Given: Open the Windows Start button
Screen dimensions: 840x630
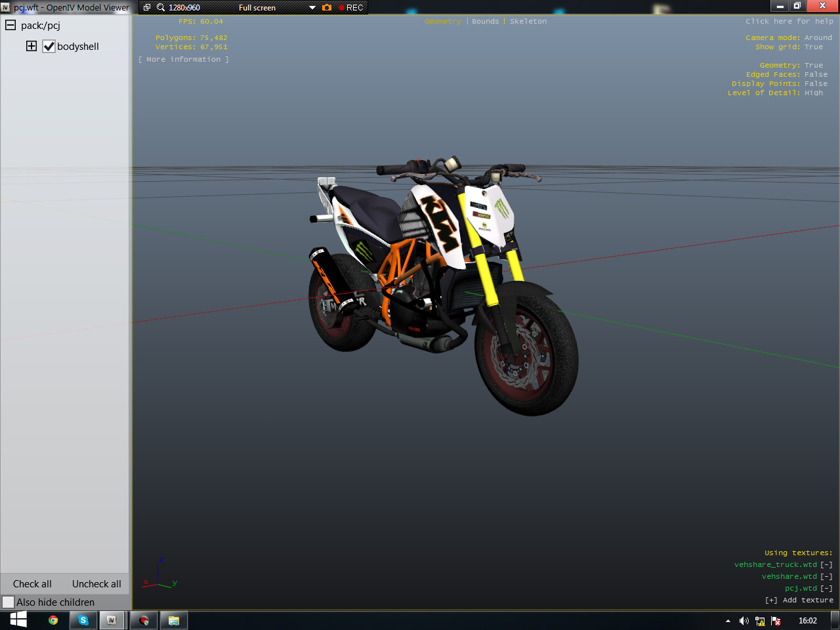Looking at the screenshot, I should 18,619.
